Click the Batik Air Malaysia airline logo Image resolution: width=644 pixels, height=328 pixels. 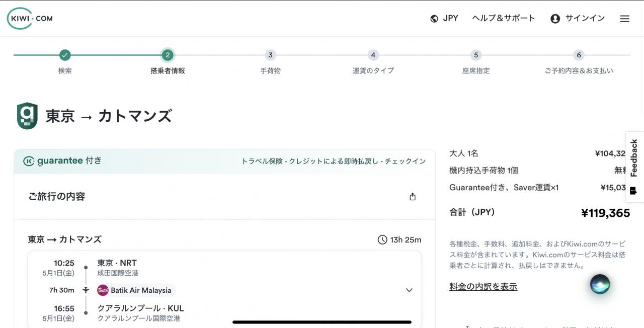(x=103, y=290)
